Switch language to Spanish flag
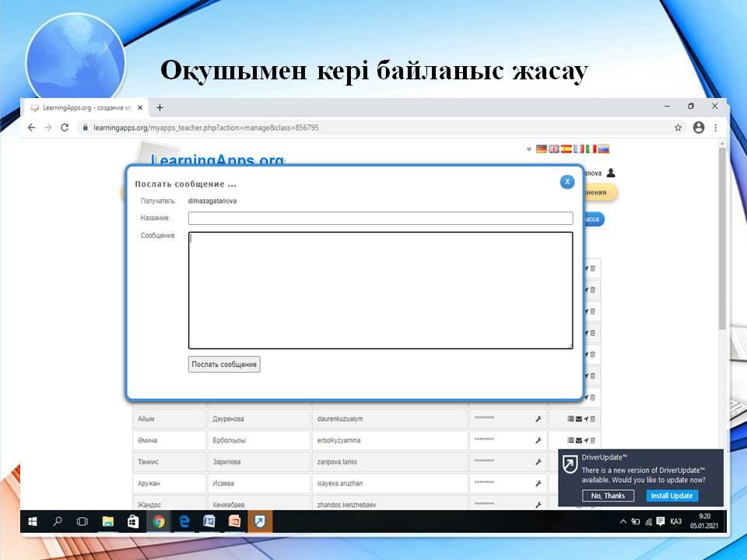The height and width of the screenshot is (560, 747). pyautogui.click(x=566, y=149)
